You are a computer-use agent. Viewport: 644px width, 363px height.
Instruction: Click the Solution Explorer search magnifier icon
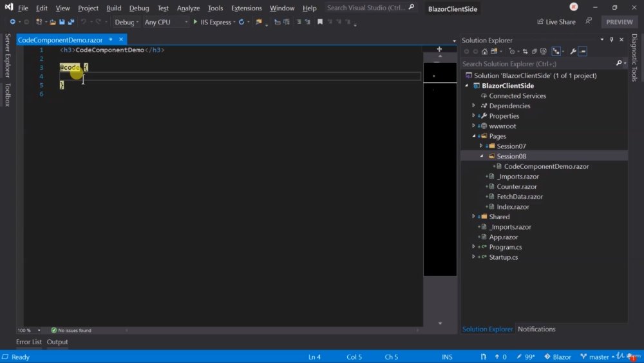pyautogui.click(x=618, y=63)
